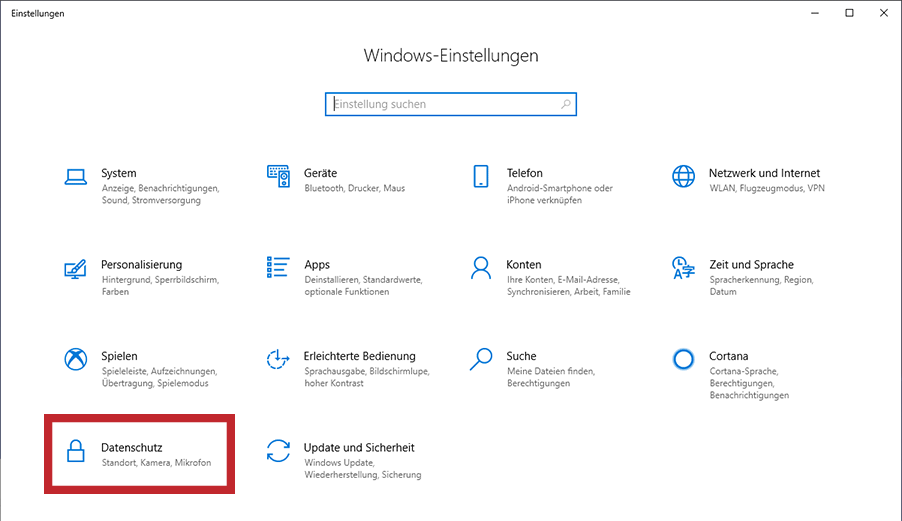Open the Erleichterte Bedienung clock icon
This screenshot has height=521, width=902.
(278, 359)
